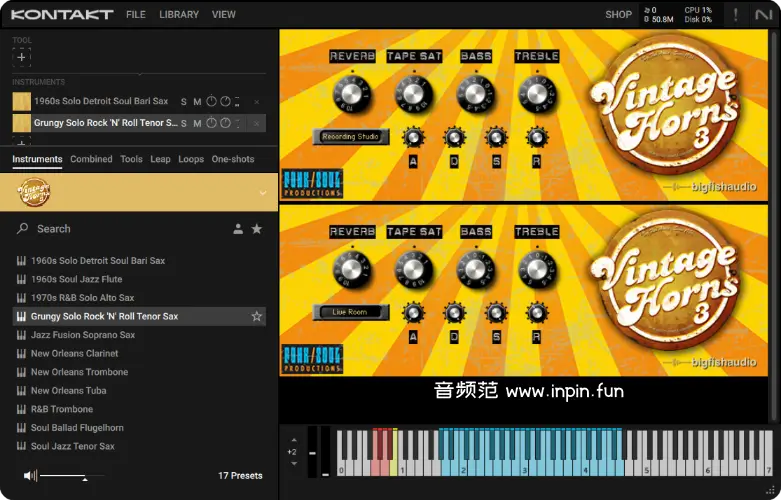Screen dimensions: 781x500
Task: Click the KONTAKT logo
Action: click(62, 14)
